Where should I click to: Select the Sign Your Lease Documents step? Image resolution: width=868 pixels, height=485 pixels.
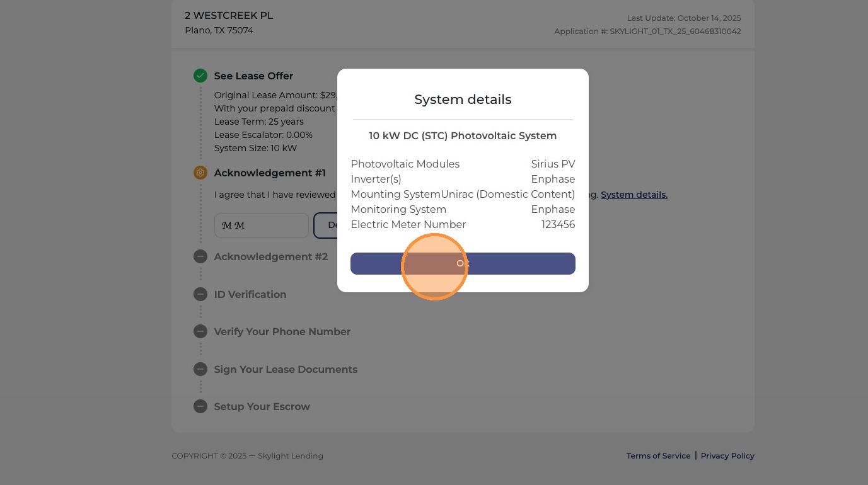point(286,369)
